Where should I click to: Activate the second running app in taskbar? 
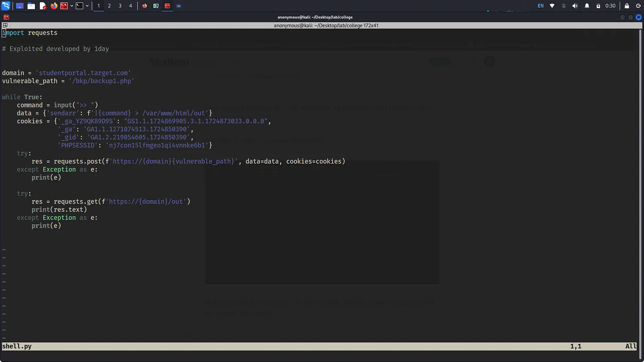[x=156, y=6]
